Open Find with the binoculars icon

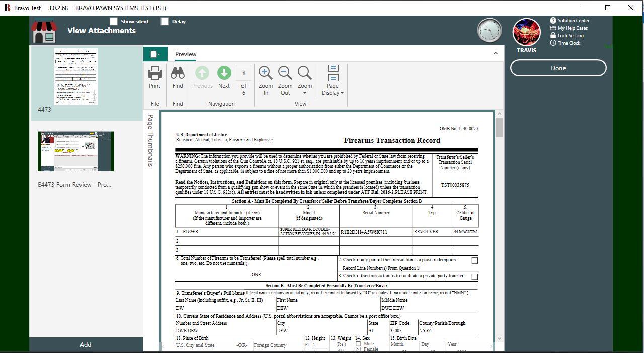[178, 73]
